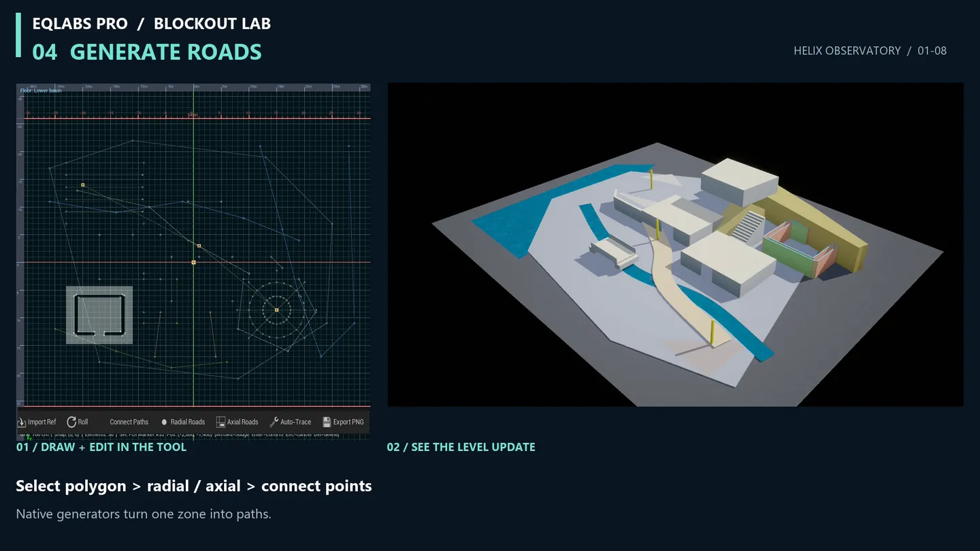Select the yellow marker just above the origin
The width and height of the screenshot is (980, 551).
199,246
